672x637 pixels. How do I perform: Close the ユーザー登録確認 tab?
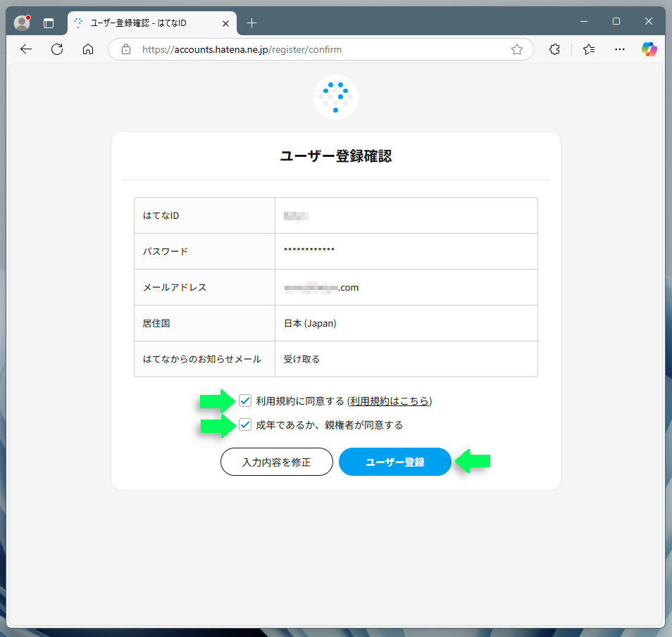click(226, 23)
